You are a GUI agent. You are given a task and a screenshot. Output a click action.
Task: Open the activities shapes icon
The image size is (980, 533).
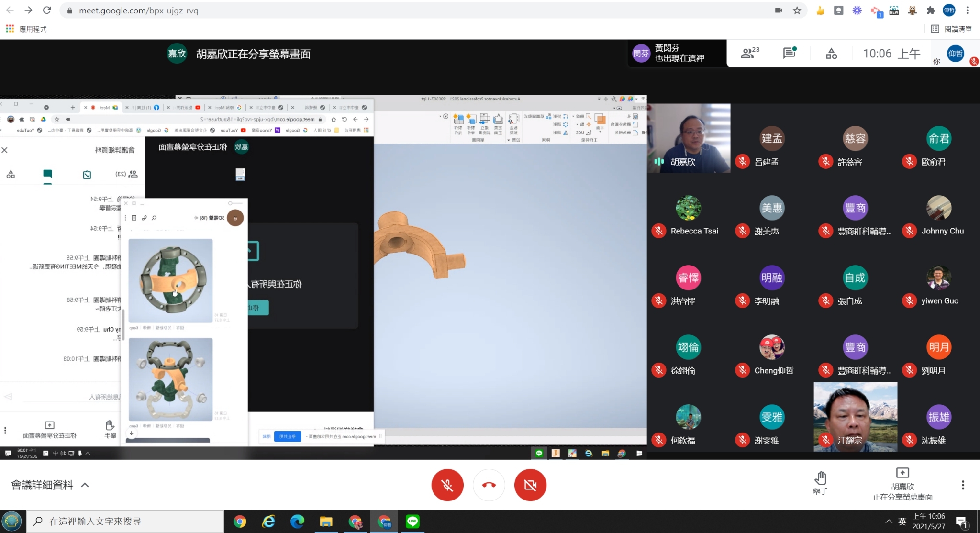831,53
